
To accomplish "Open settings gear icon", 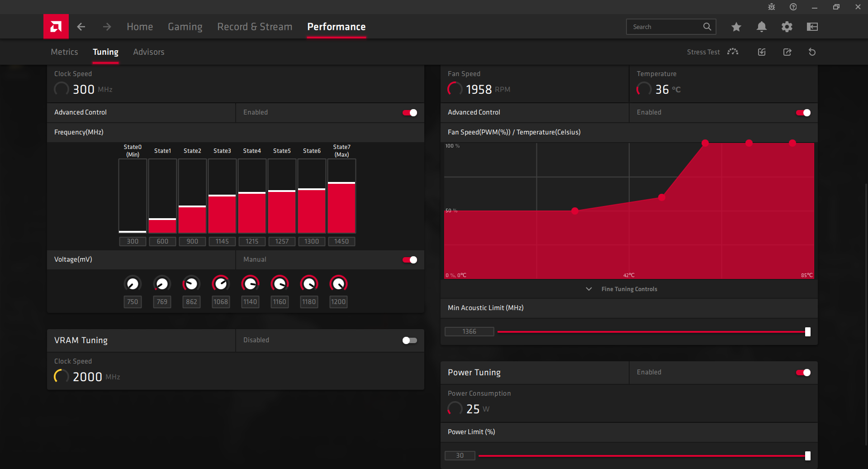I will coord(787,27).
